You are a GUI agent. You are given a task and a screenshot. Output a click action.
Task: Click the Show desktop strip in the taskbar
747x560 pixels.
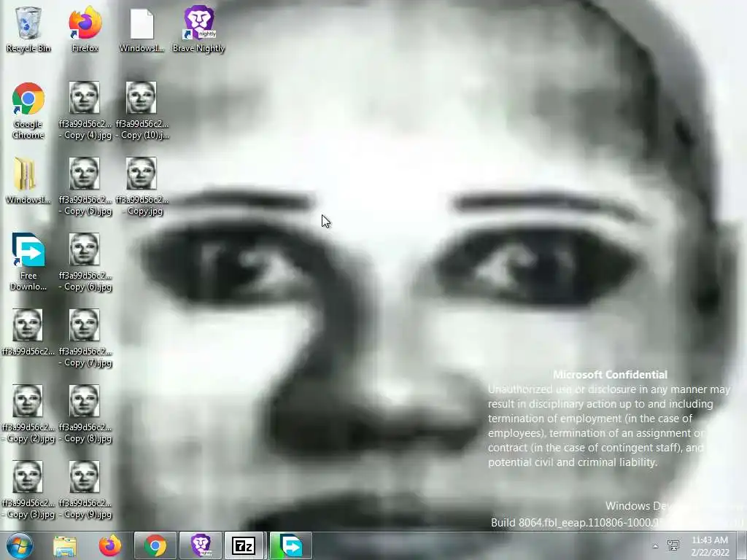742,545
